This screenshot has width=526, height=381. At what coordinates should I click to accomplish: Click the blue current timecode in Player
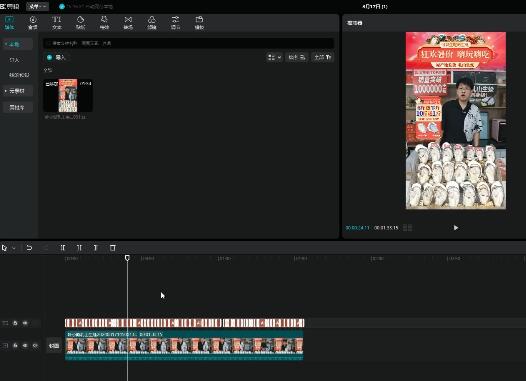click(x=357, y=228)
